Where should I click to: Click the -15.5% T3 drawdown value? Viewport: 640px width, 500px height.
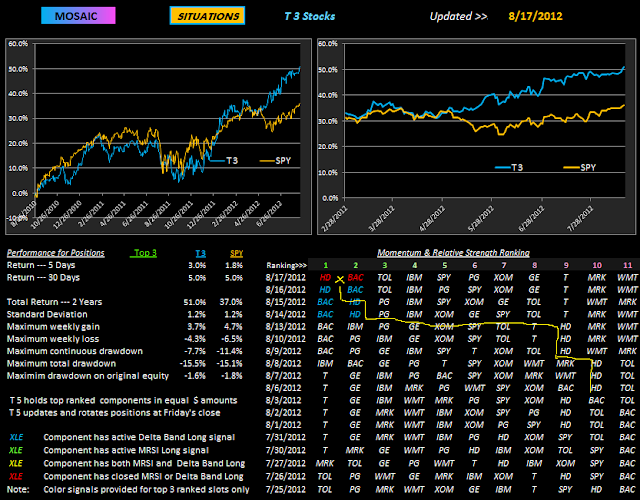193,363
